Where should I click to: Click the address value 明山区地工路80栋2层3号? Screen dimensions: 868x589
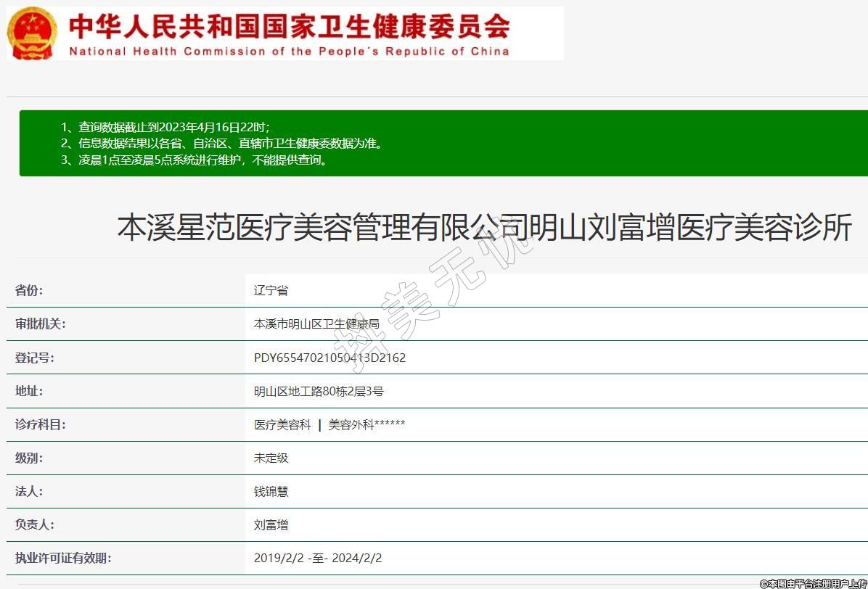[x=319, y=391]
